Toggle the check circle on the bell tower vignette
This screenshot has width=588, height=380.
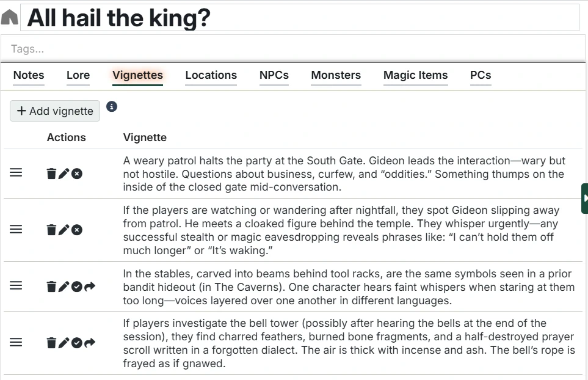pyautogui.click(x=75, y=343)
